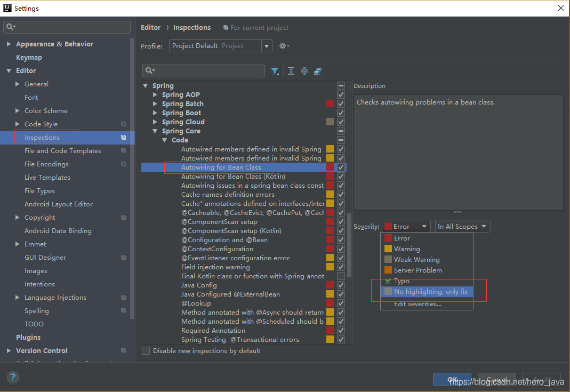Open the In All Scopes dropdown
Image resolution: width=570 pixels, height=392 pixels.
[462, 227]
